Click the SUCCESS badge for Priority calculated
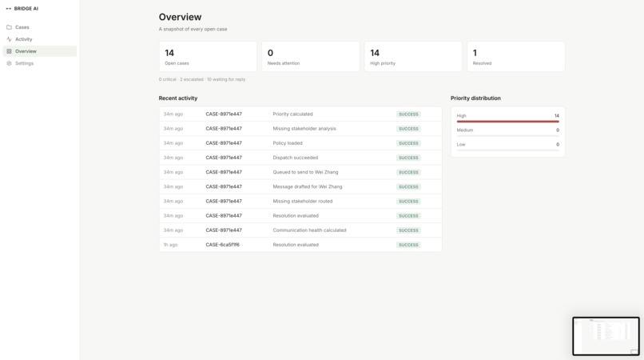Image resolution: width=644 pixels, height=360 pixels. point(408,114)
